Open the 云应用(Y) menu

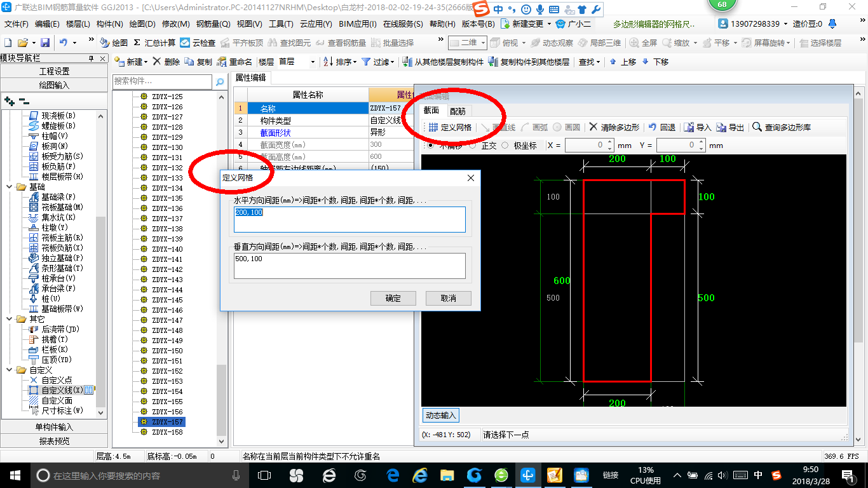tap(316, 24)
